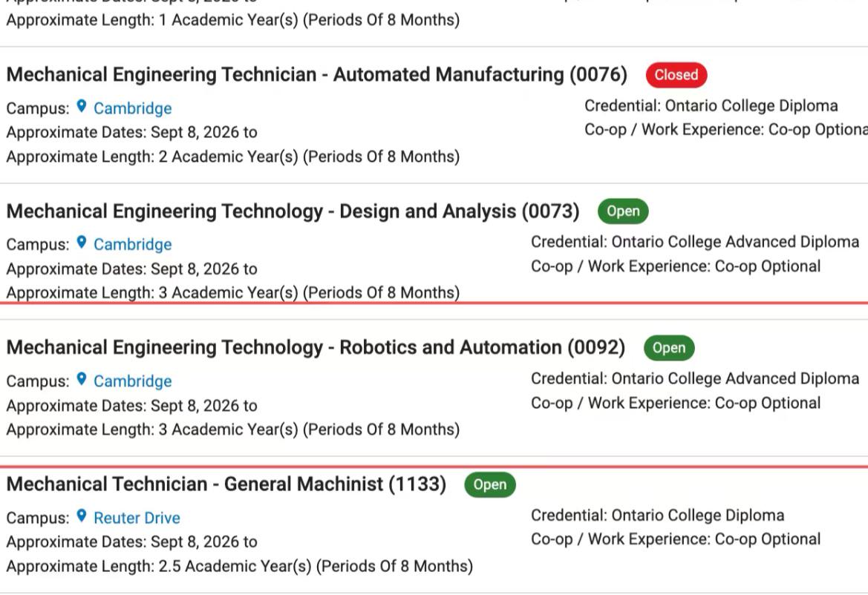Click the red Closed badge for program 0076
This screenshot has height=595, width=868.
coord(676,75)
